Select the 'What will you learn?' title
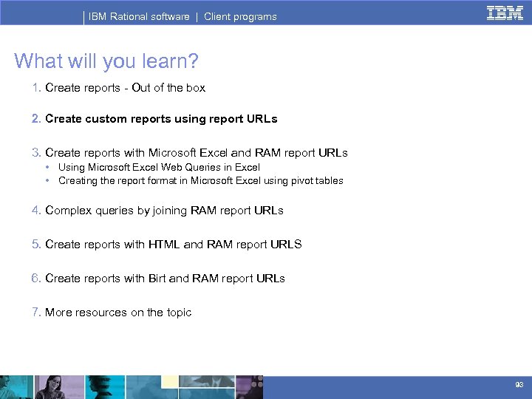Viewport: 532px width, 399px height. [x=106, y=61]
